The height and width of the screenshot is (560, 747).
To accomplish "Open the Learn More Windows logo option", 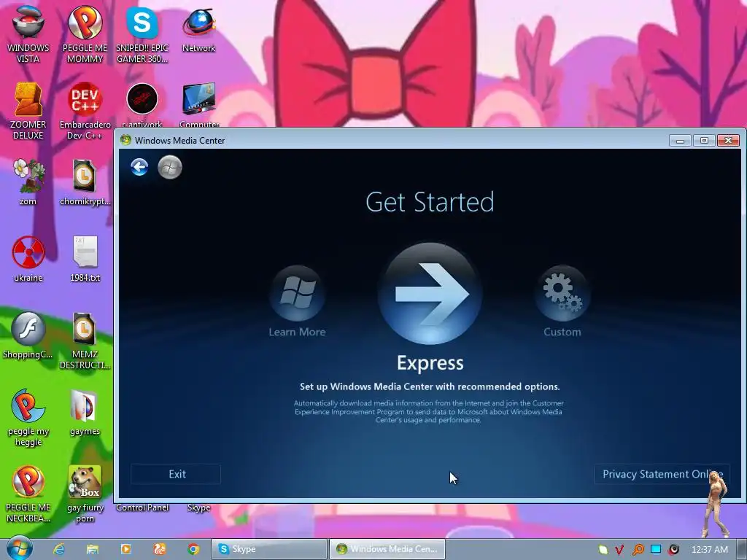I will click(x=298, y=292).
